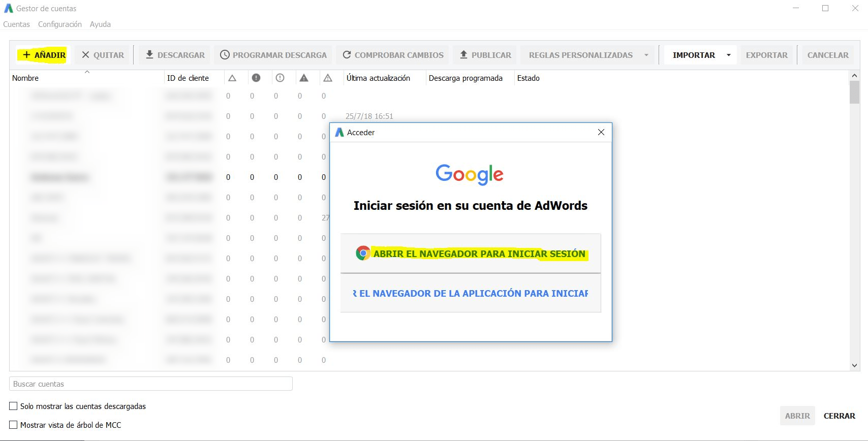Open the Cuentas menu
The image size is (868, 441).
(16, 24)
